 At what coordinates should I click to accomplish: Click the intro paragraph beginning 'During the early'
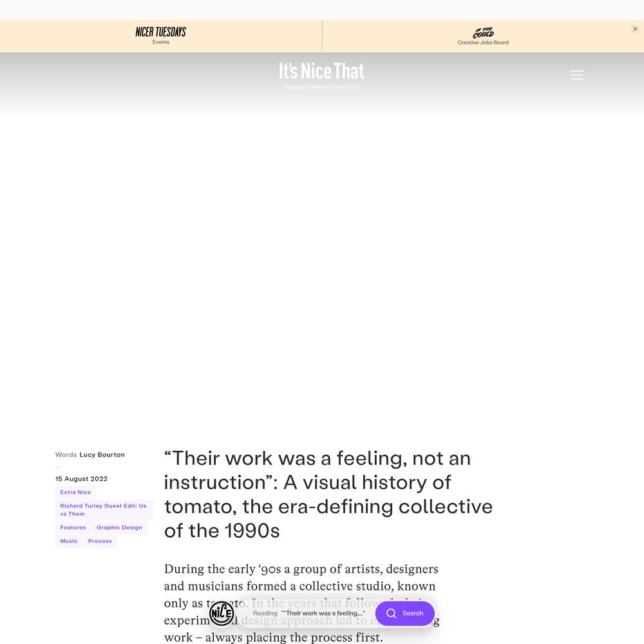tap(302, 603)
